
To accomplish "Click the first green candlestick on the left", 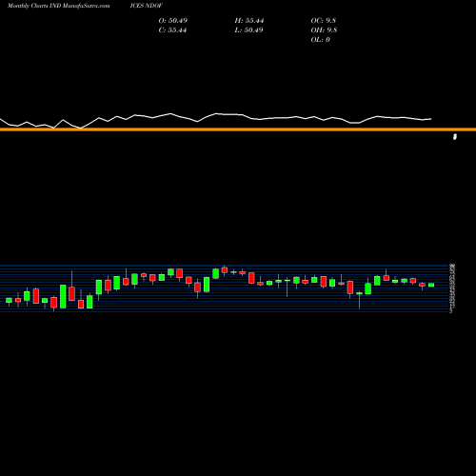I will (9, 301).
